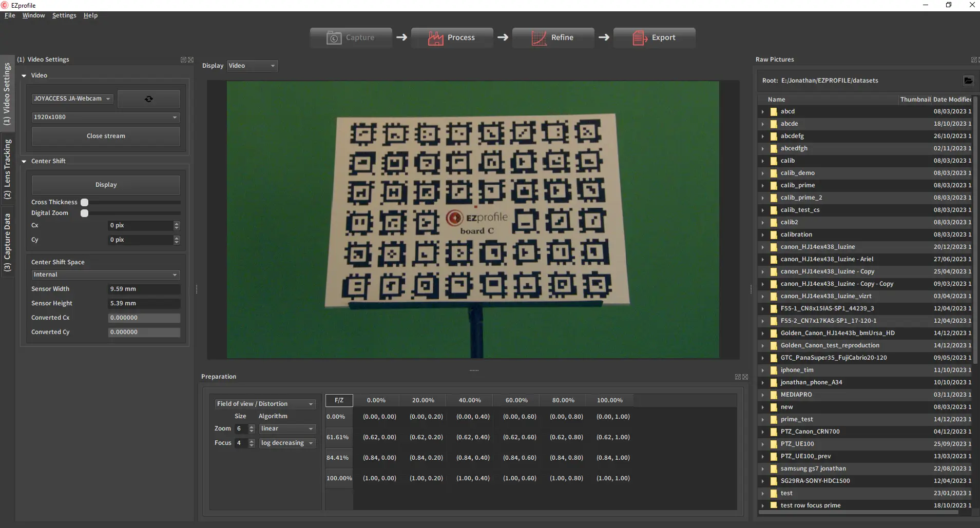This screenshot has height=528, width=980.
Task: Click the Process workflow step icon
Action: pos(435,38)
